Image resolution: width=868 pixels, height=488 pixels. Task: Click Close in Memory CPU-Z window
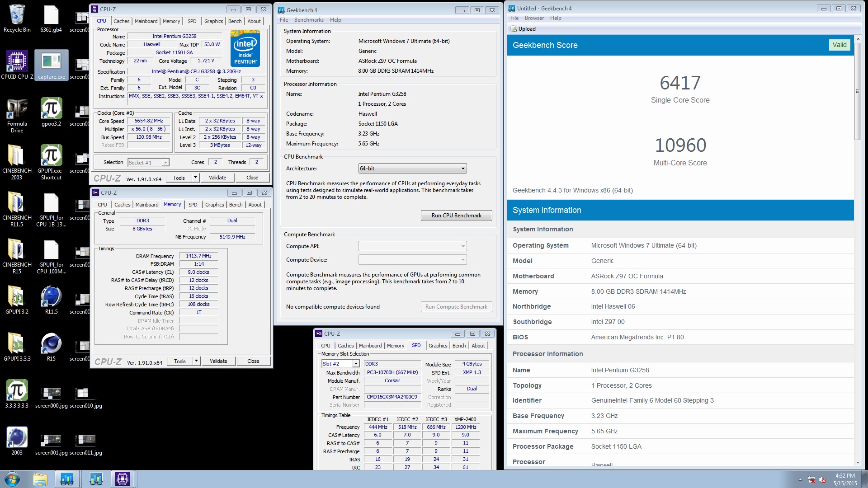click(253, 361)
